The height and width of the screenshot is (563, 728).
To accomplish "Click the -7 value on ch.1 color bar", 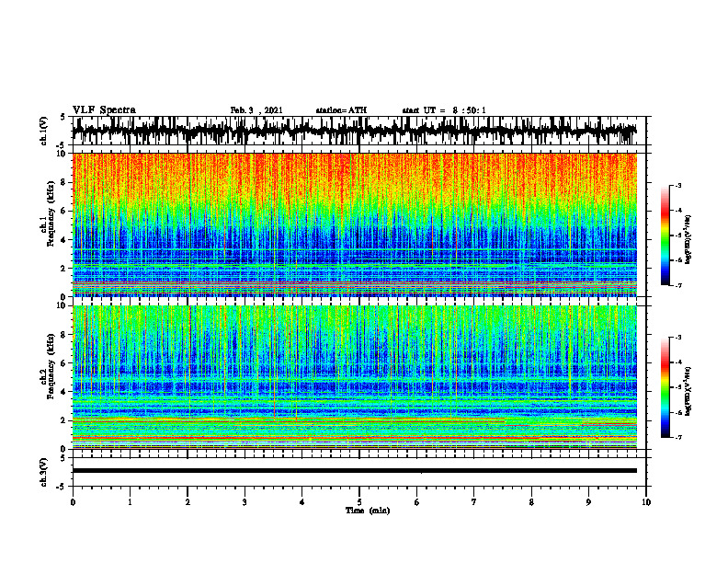I will [677, 285].
